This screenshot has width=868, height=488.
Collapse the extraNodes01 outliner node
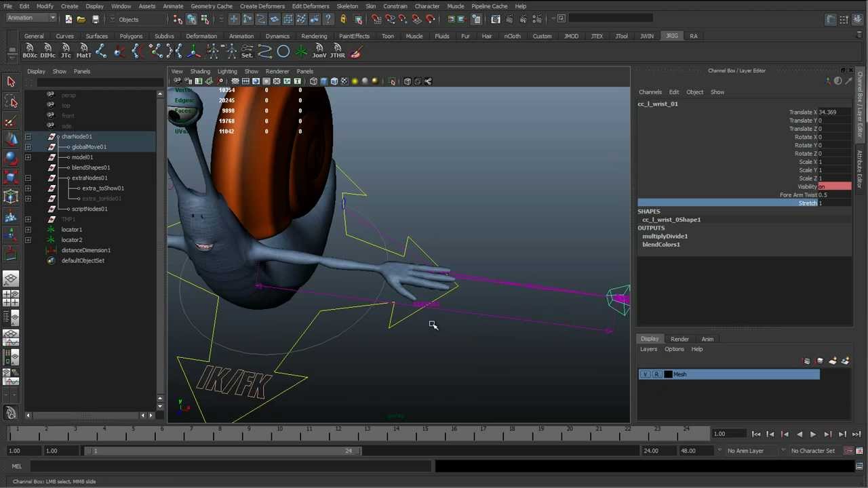pyautogui.click(x=28, y=178)
